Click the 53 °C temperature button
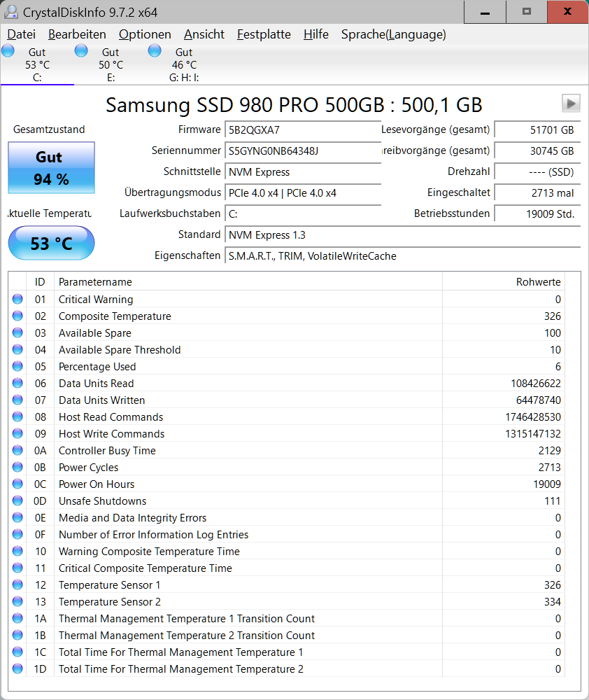Viewport: 589px width, 700px height. pyautogui.click(x=51, y=244)
